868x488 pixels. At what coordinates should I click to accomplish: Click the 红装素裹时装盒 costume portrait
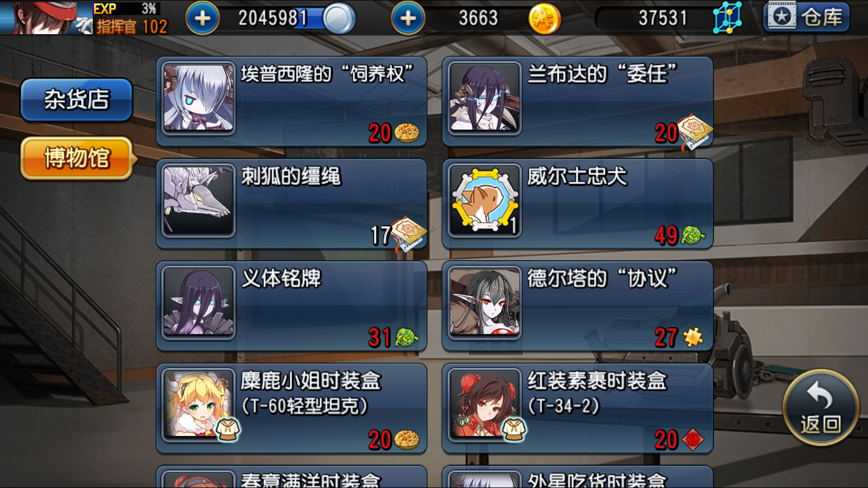coord(484,404)
